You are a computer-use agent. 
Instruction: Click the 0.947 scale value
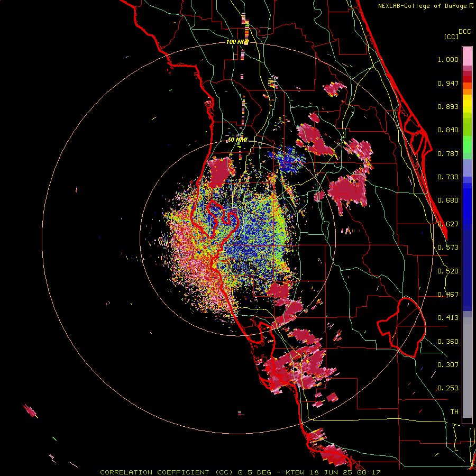tap(448, 83)
